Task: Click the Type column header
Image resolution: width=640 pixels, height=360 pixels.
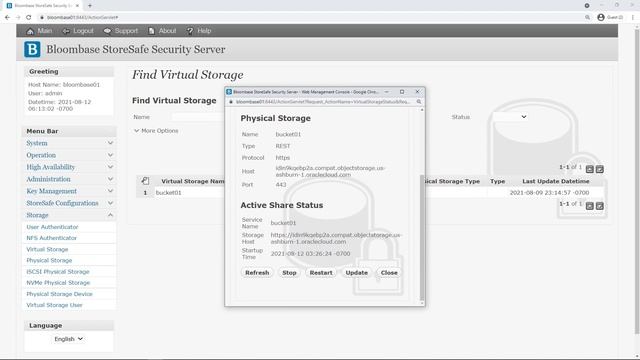Action: pos(498,181)
